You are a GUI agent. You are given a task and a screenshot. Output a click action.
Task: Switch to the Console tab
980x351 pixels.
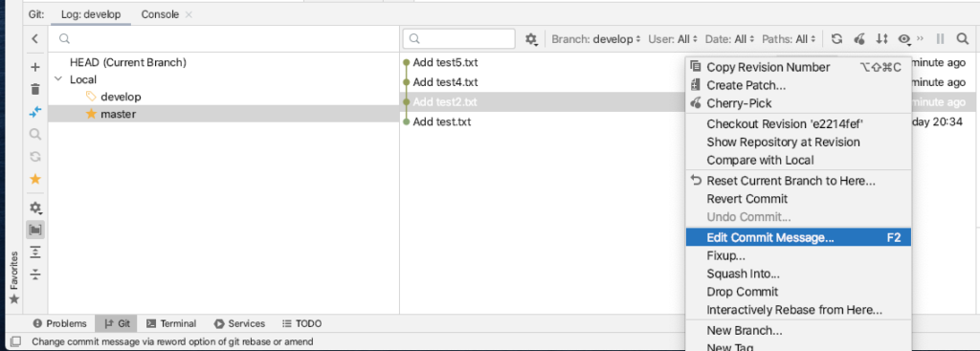pos(160,14)
